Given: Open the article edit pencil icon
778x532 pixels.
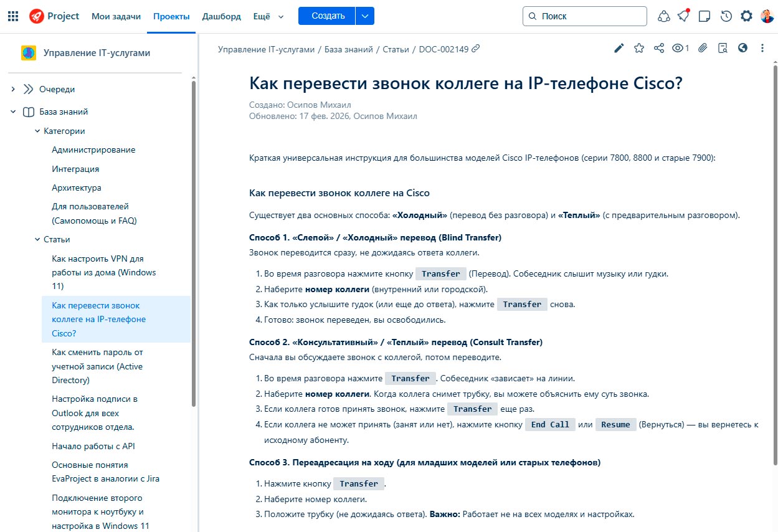Looking at the screenshot, I should [619, 47].
